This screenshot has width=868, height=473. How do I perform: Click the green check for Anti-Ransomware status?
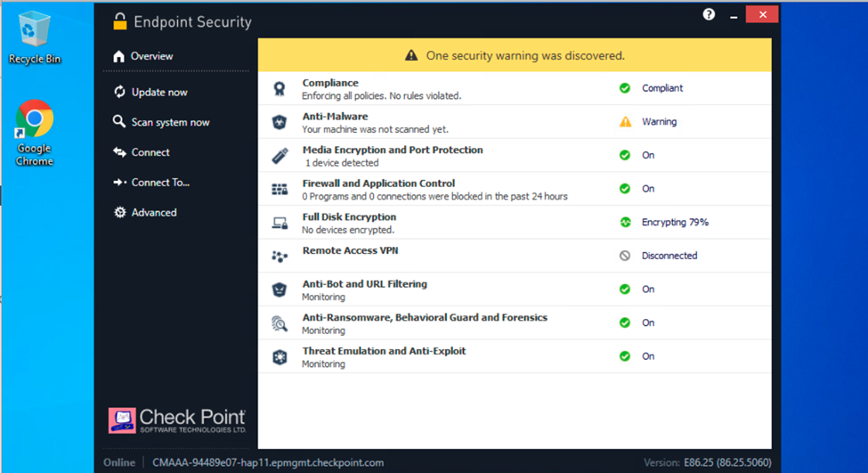(x=625, y=322)
